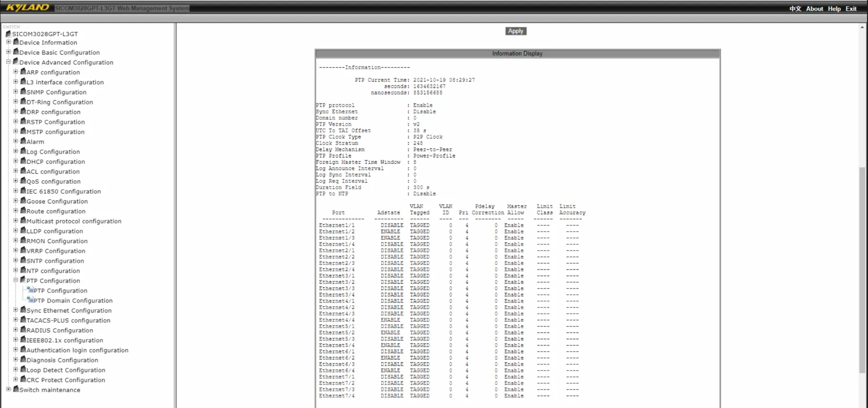Open the Help menu item
This screenshot has width=868, height=408.
[x=834, y=9]
